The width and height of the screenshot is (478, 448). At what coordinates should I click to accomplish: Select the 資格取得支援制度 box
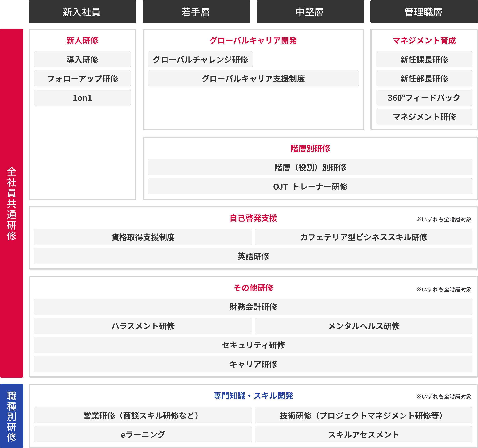coord(143,237)
